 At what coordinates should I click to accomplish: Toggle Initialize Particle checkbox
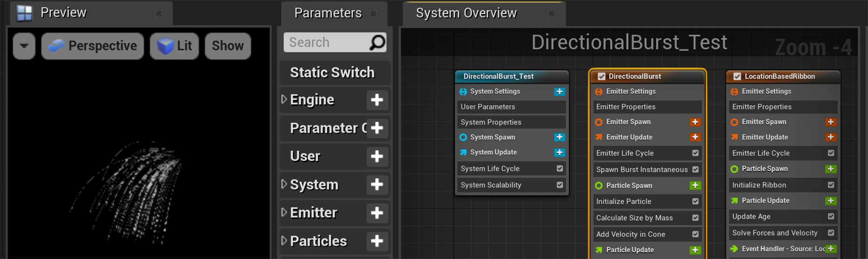[695, 201]
